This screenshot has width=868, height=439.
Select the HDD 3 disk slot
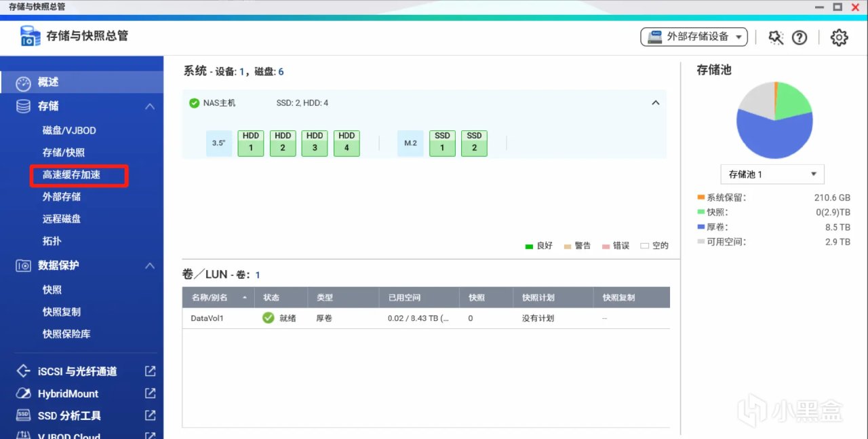click(x=315, y=143)
